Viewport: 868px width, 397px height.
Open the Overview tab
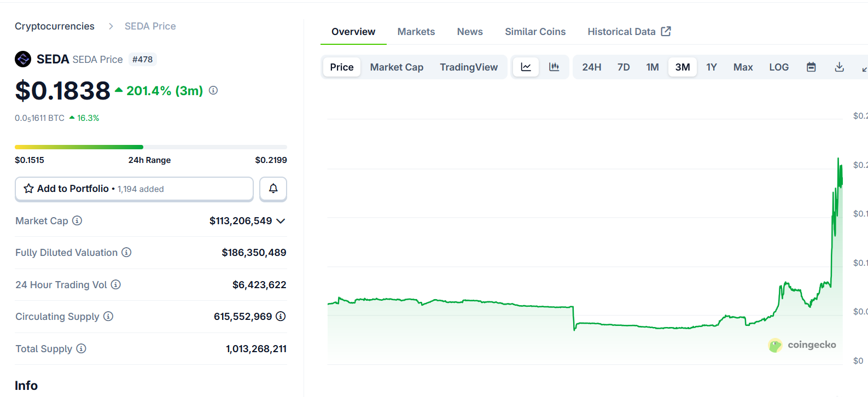click(x=353, y=32)
